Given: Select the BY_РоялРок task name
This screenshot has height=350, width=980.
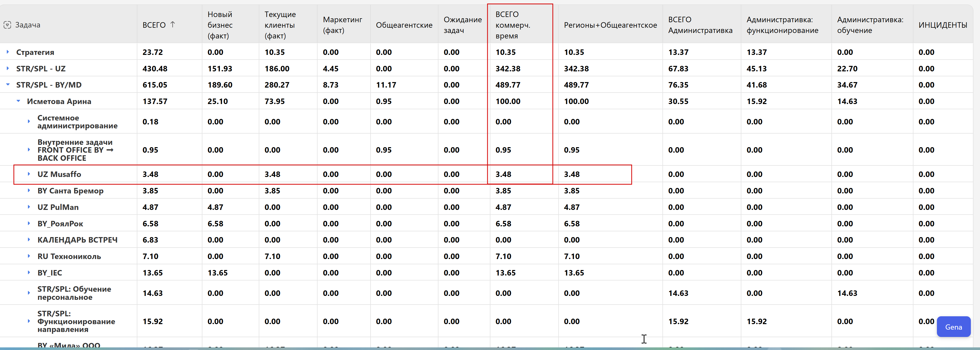Looking at the screenshot, I should point(60,223).
